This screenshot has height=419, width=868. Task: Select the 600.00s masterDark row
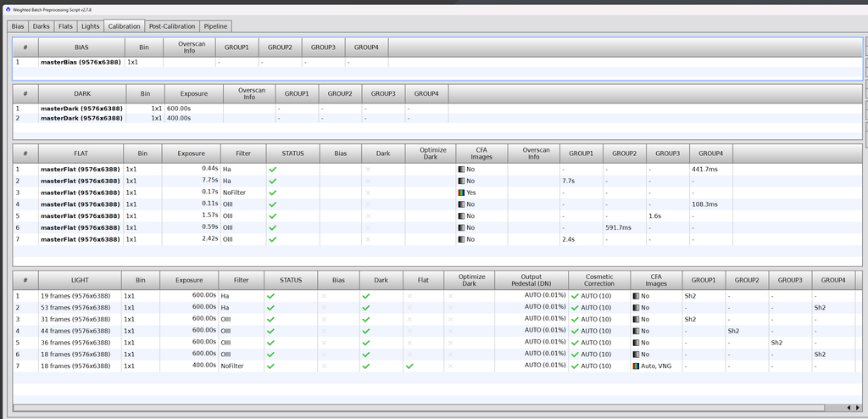pyautogui.click(x=437, y=109)
